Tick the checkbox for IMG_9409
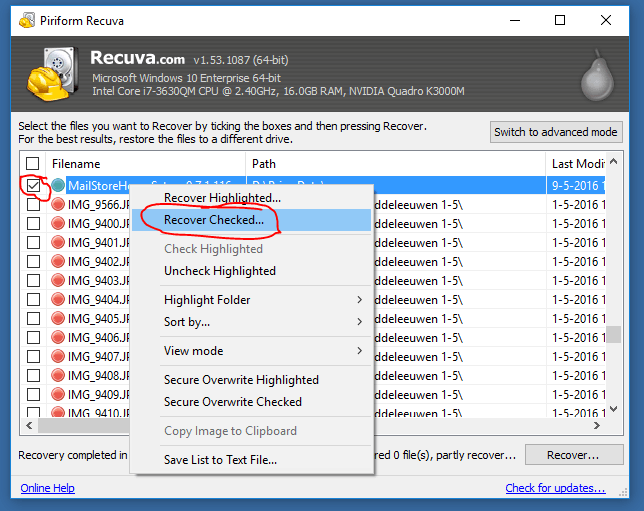 (x=33, y=394)
